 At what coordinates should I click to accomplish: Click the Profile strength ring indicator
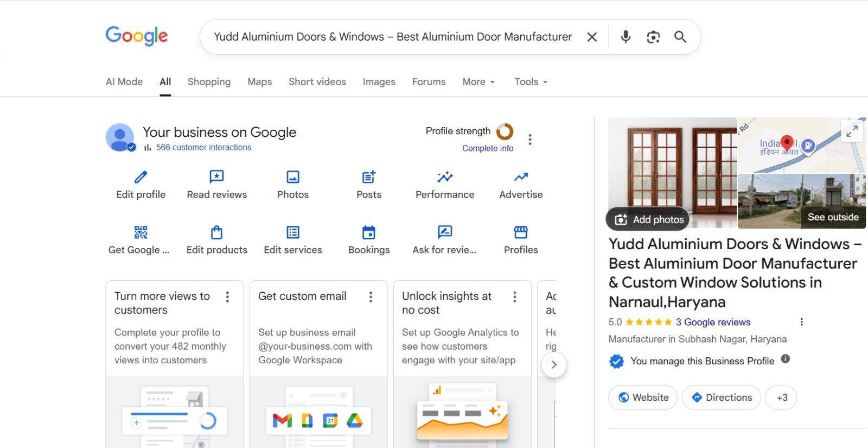[505, 131]
